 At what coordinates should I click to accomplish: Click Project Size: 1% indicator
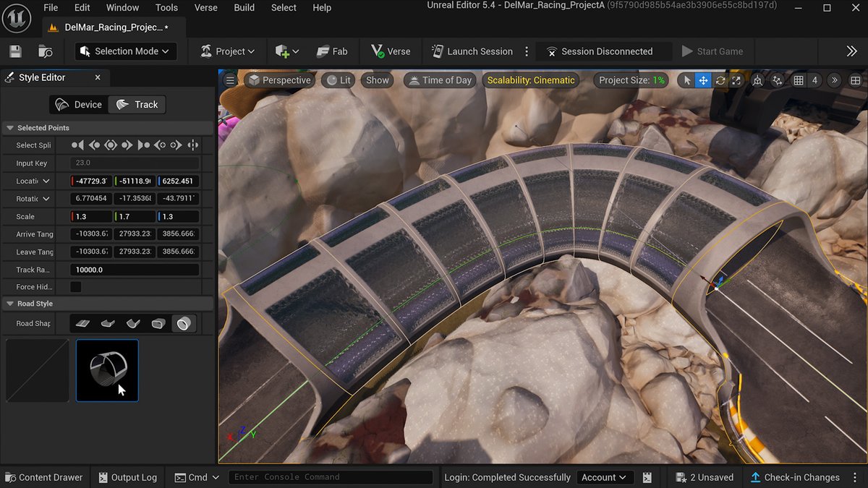tap(632, 80)
